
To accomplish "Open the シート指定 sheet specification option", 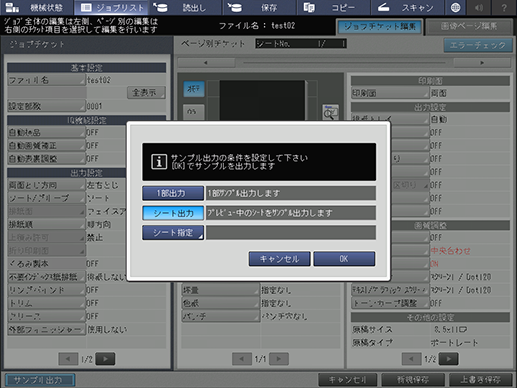I will [173, 233].
